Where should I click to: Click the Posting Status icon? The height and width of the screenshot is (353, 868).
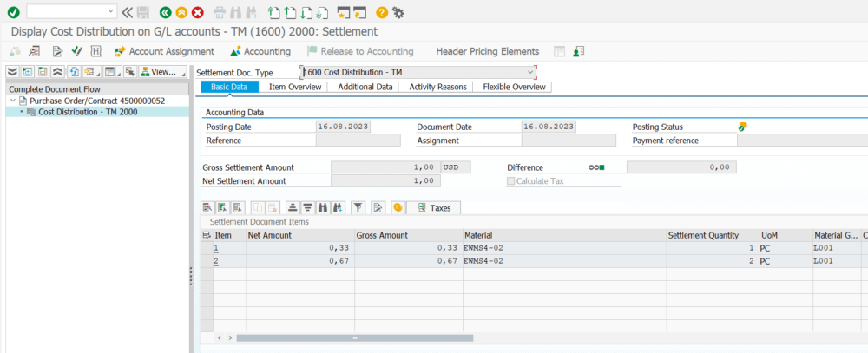click(x=742, y=127)
